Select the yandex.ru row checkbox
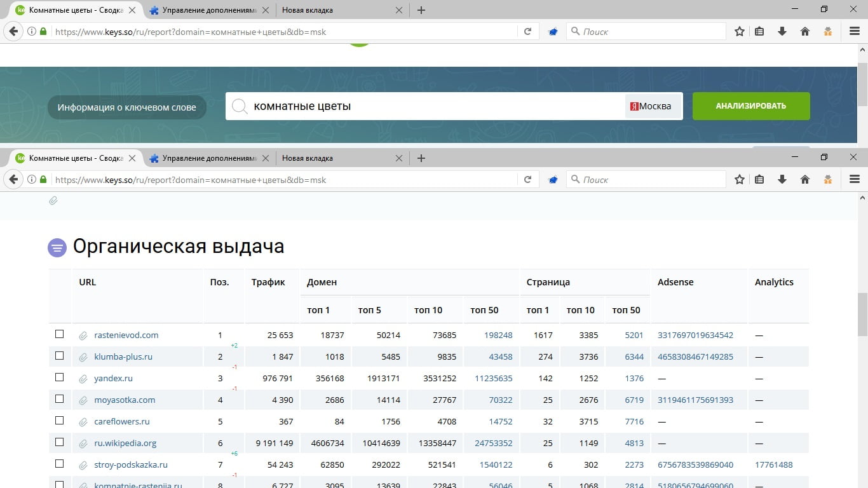 click(60, 377)
